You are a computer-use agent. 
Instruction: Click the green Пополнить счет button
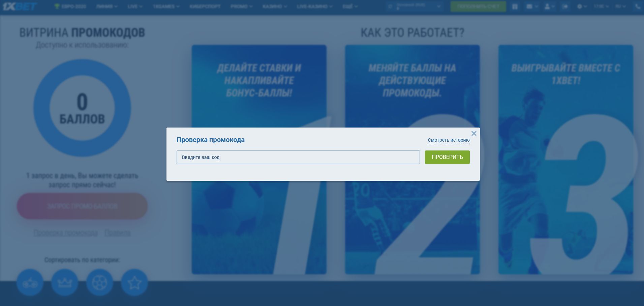pos(478,6)
